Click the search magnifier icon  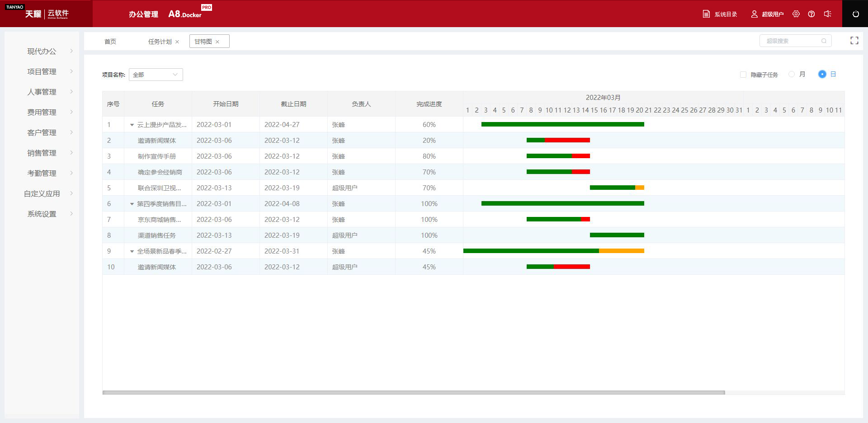pos(824,41)
